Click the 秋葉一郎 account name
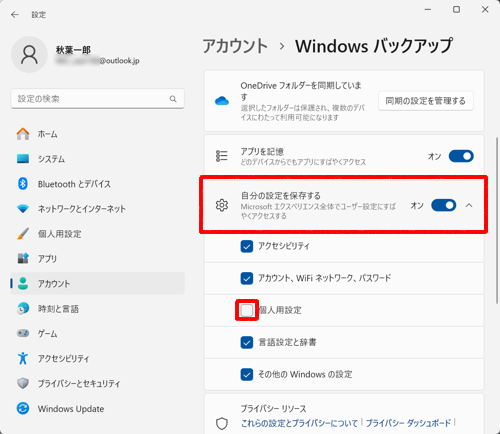 tap(73, 50)
